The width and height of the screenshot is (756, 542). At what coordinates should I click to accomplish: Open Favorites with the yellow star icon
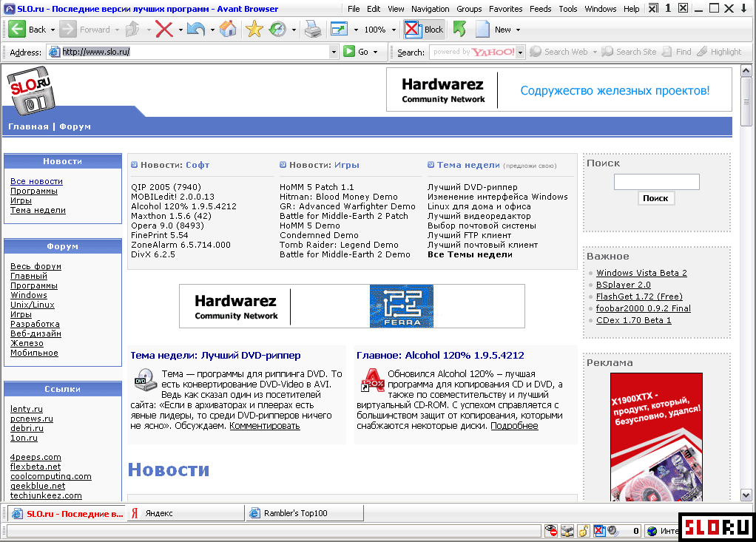tap(254, 30)
